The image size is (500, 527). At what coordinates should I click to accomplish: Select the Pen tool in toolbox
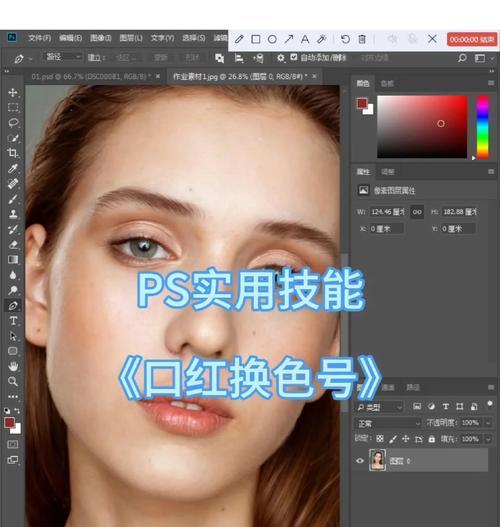(x=13, y=306)
